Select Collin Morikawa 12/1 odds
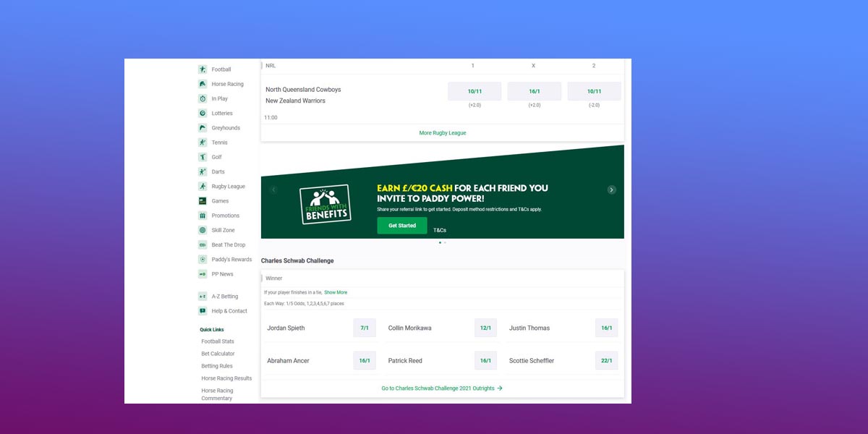Image resolution: width=868 pixels, height=434 pixels. (485, 328)
